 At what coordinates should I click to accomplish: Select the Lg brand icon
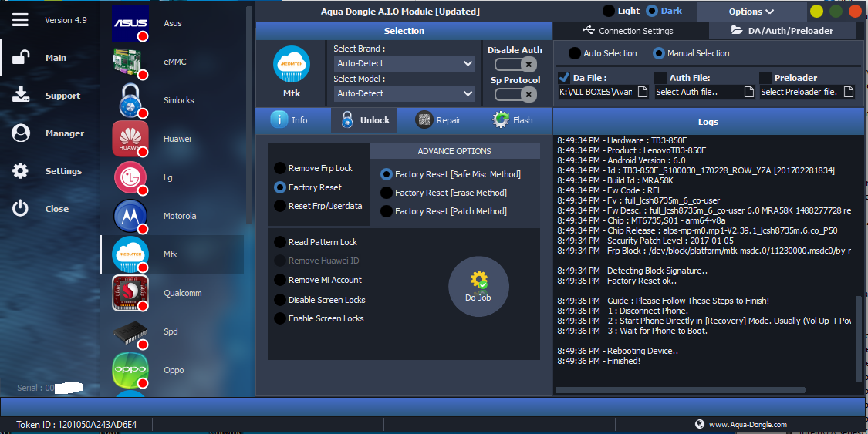point(130,177)
